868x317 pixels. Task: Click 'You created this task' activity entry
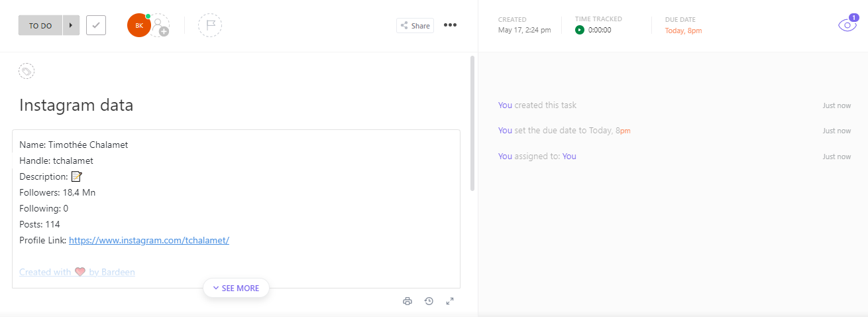click(537, 105)
